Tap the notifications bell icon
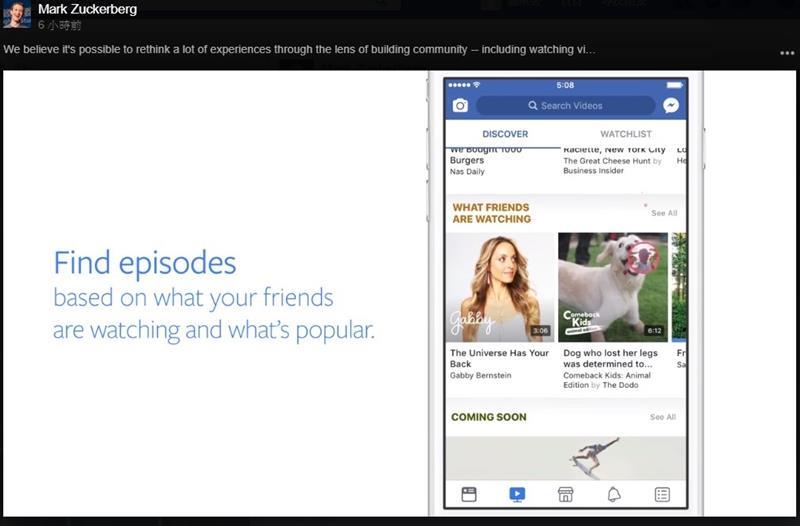800x526 pixels. [x=614, y=494]
